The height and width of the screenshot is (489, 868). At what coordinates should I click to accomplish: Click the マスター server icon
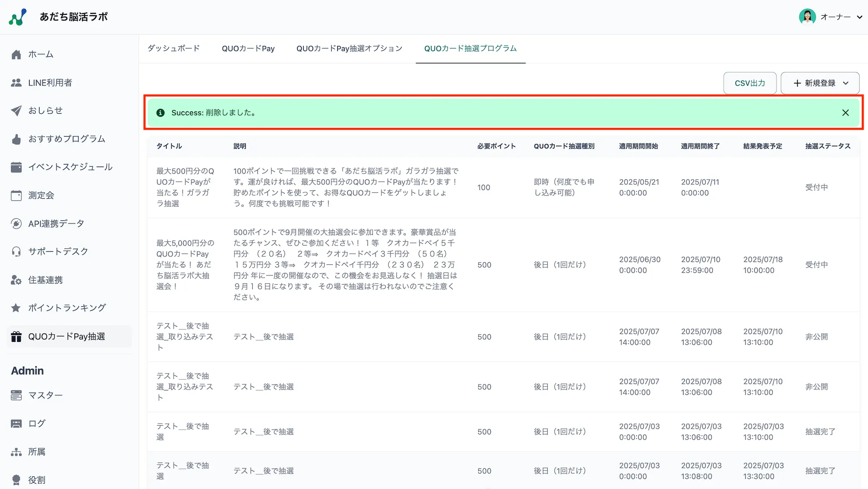pos(16,395)
